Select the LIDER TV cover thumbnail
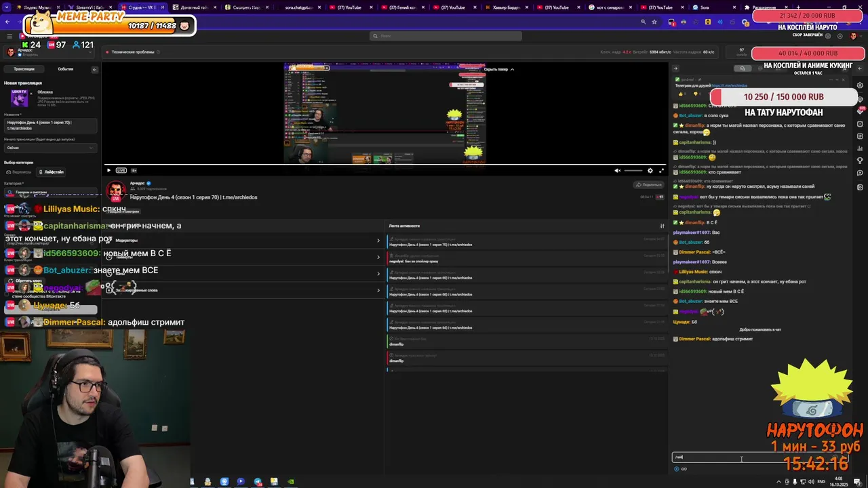 click(x=19, y=98)
